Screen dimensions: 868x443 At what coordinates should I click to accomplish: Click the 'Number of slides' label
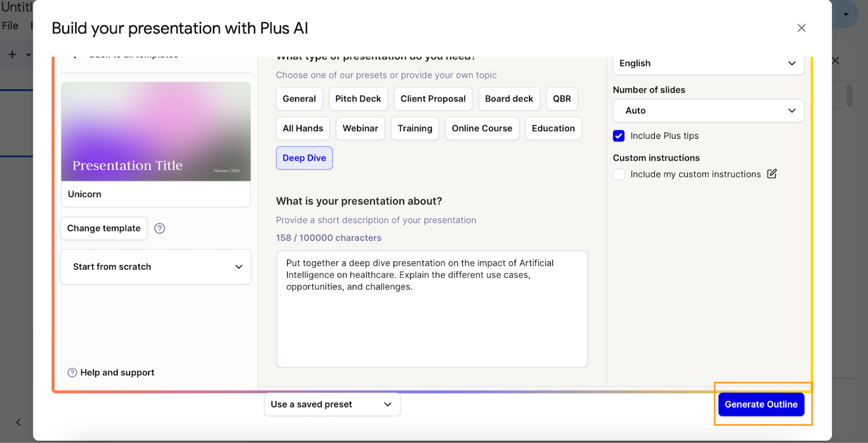point(649,90)
